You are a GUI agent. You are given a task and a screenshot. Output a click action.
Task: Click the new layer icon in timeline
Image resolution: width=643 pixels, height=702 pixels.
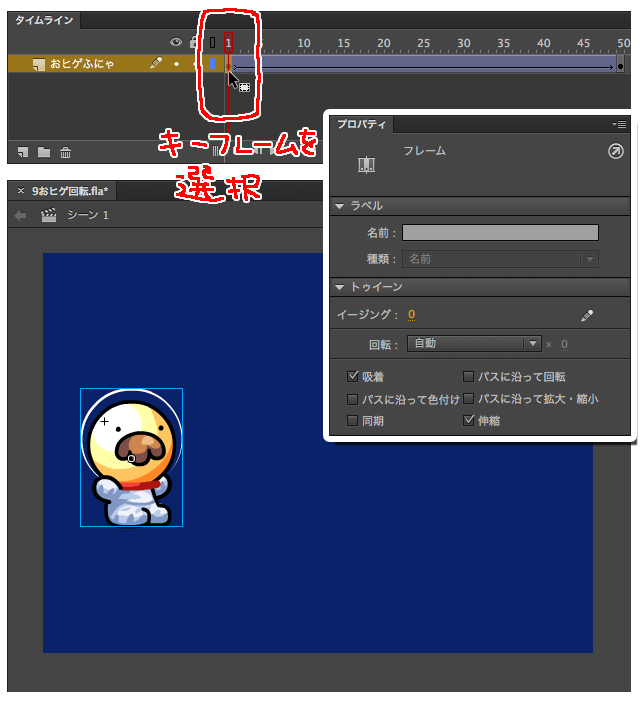click(x=23, y=152)
